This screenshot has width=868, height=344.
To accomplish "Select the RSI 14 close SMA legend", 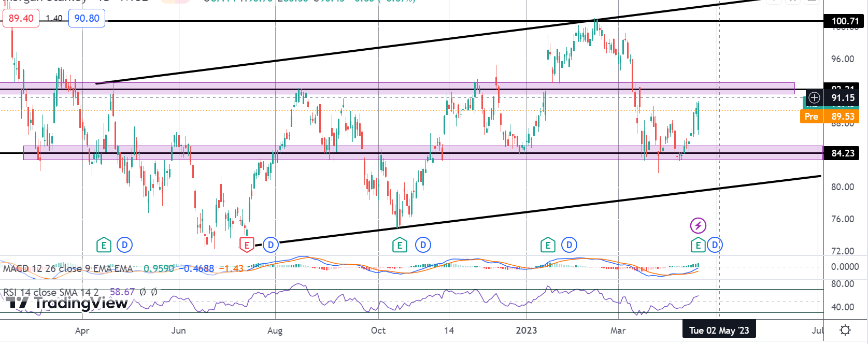I will pos(51,292).
